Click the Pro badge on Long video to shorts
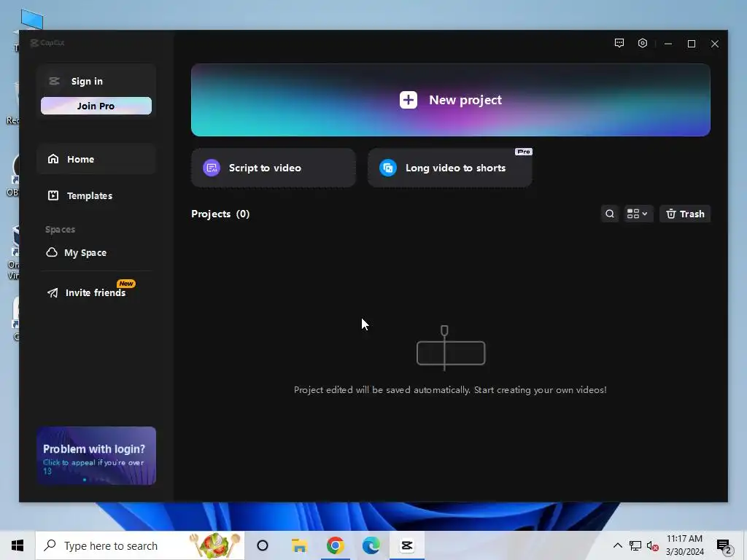747x560 pixels. [524, 152]
